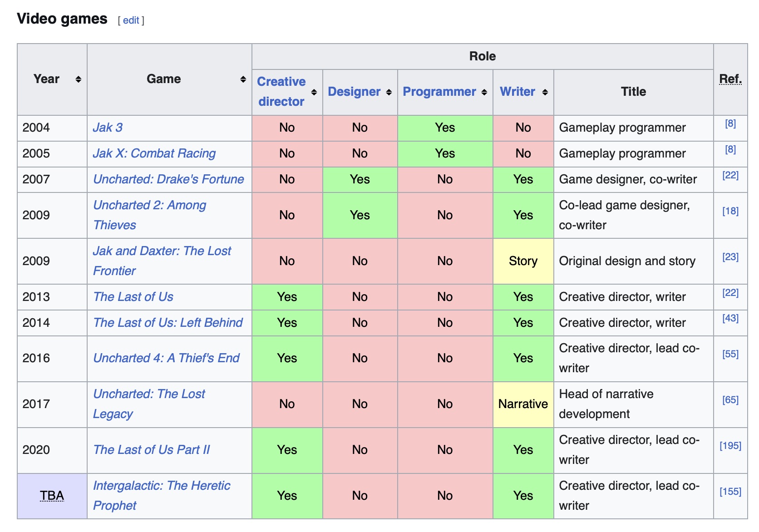Open Uncharted: Drake's Fortune article
This screenshot has height=532, width=759.
168,179
